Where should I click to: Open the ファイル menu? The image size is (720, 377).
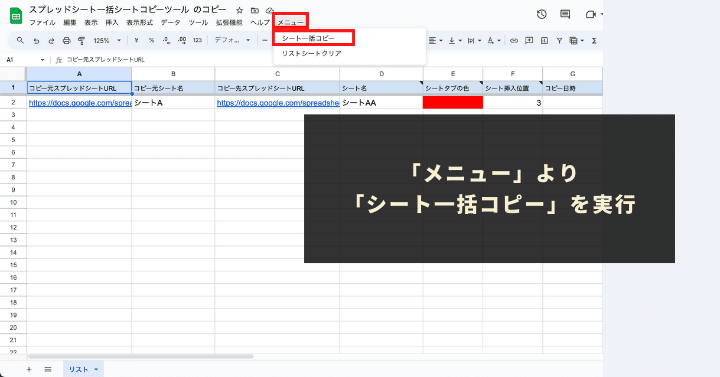coord(42,23)
